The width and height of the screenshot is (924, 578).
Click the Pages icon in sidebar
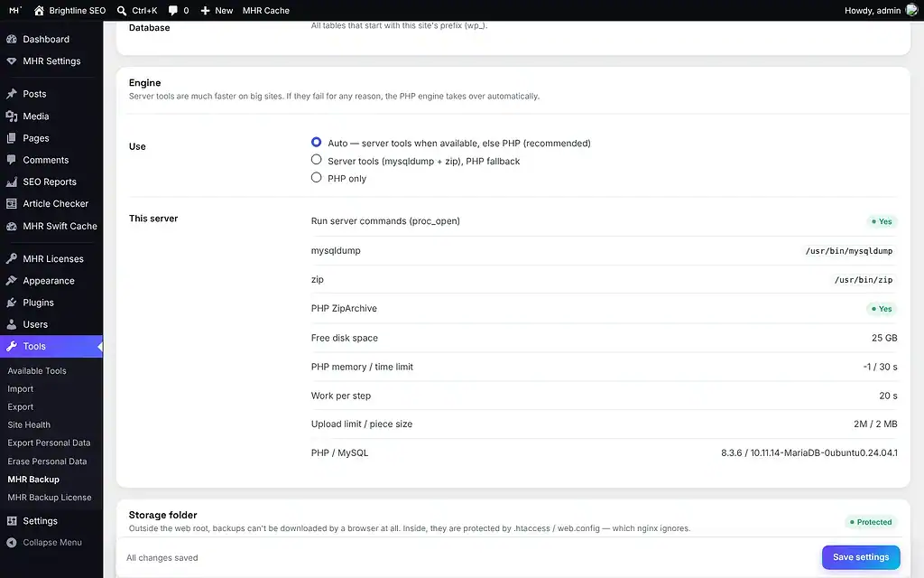coord(11,138)
